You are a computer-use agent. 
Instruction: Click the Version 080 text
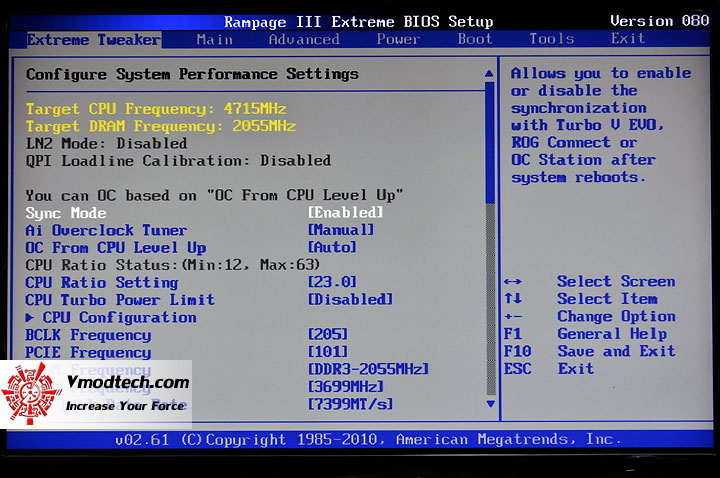(660, 21)
